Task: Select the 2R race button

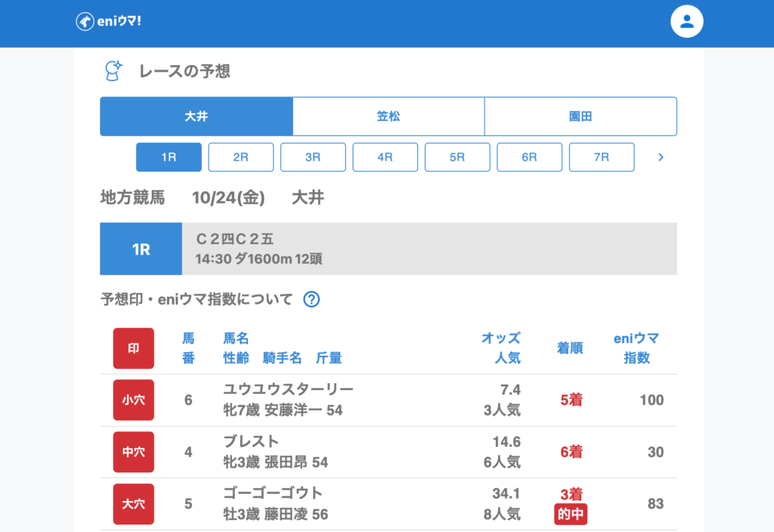Action: coord(240,157)
